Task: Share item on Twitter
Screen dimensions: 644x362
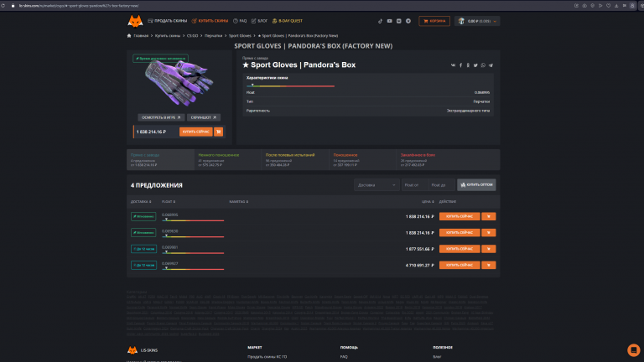Action: [475, 65]
